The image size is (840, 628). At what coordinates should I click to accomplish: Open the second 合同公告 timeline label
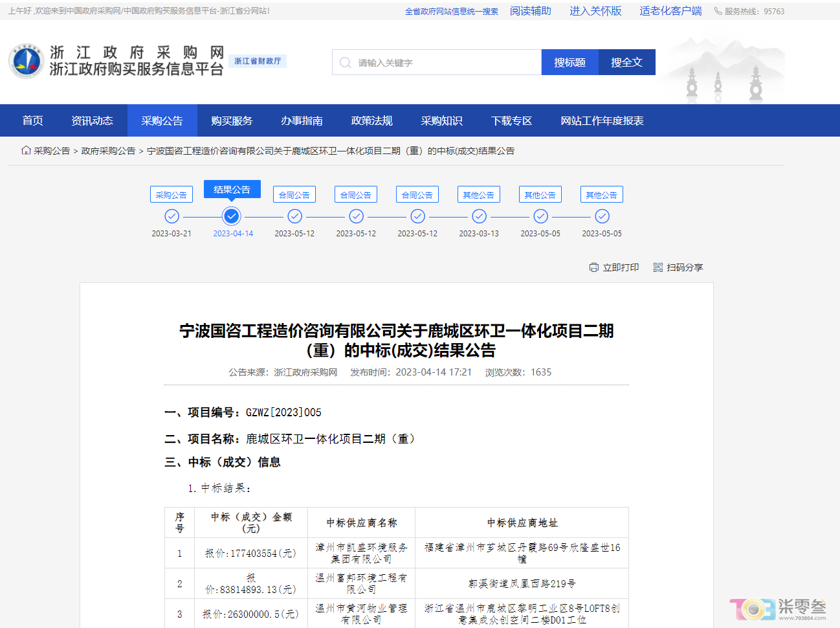(x=356, y=195)
